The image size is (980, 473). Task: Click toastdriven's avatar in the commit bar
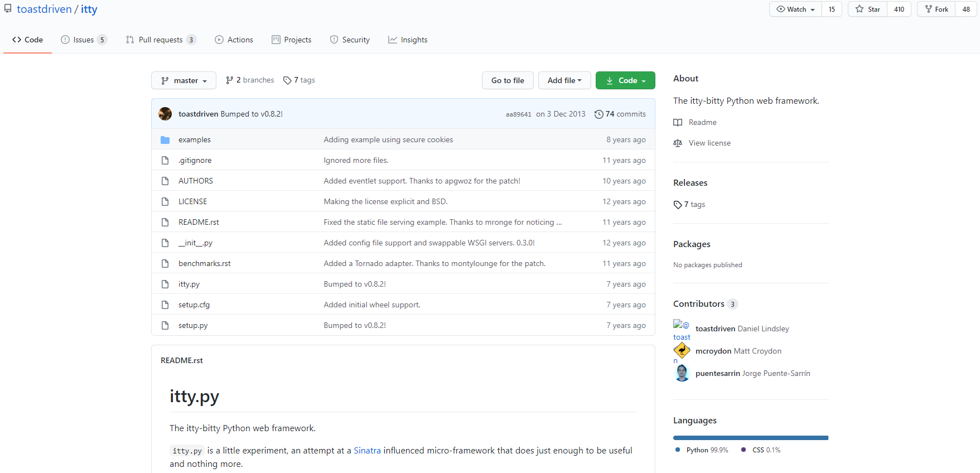(x=165, y=114)
